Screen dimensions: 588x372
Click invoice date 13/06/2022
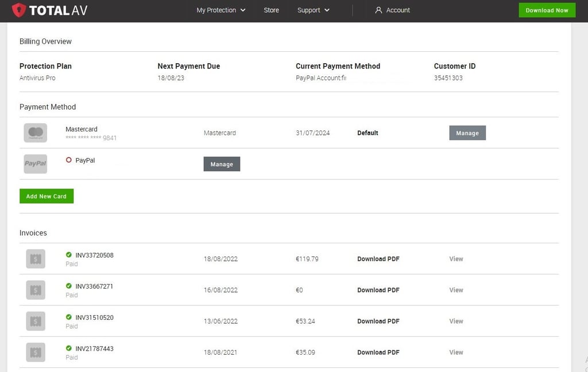tap(220, 321)
